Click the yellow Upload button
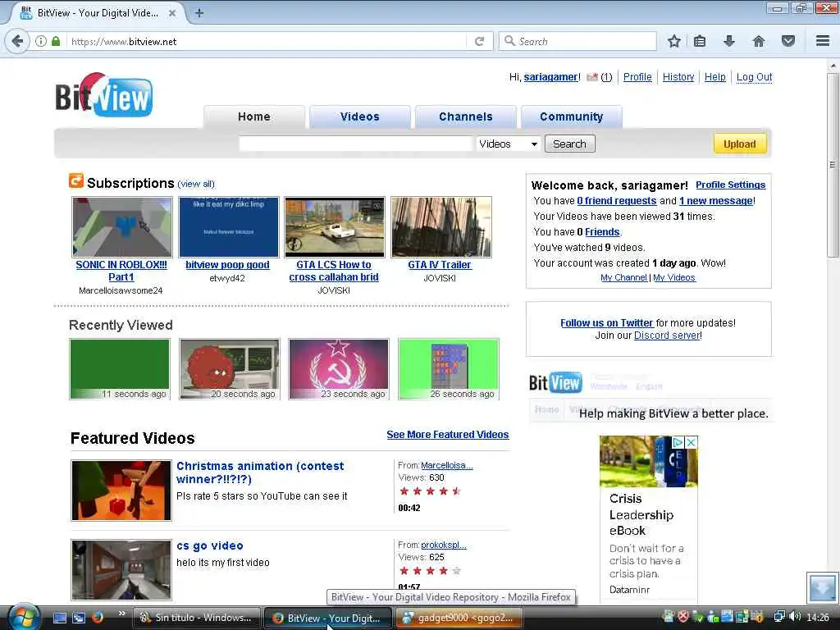Viewport: 840px width, 630px height. [x=740, y=144]
